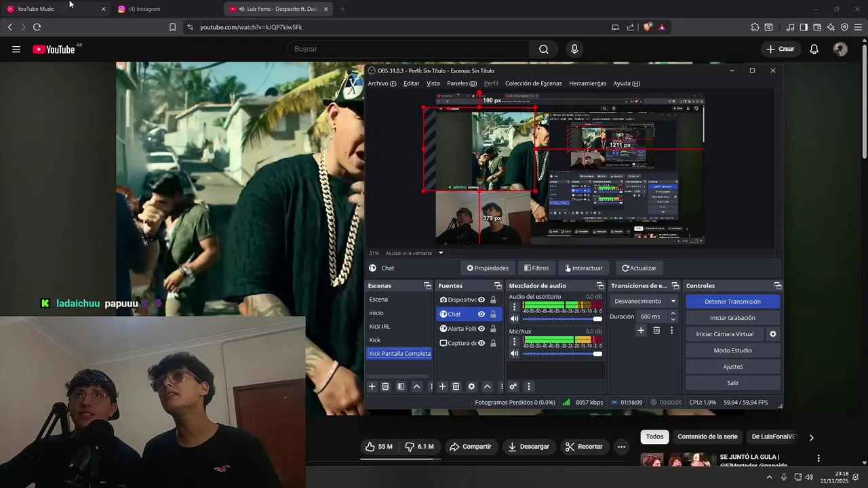Open source properties gear in Fuentes toolbar
The height and width of the screenshot is (488, 868).
point(471,386)
